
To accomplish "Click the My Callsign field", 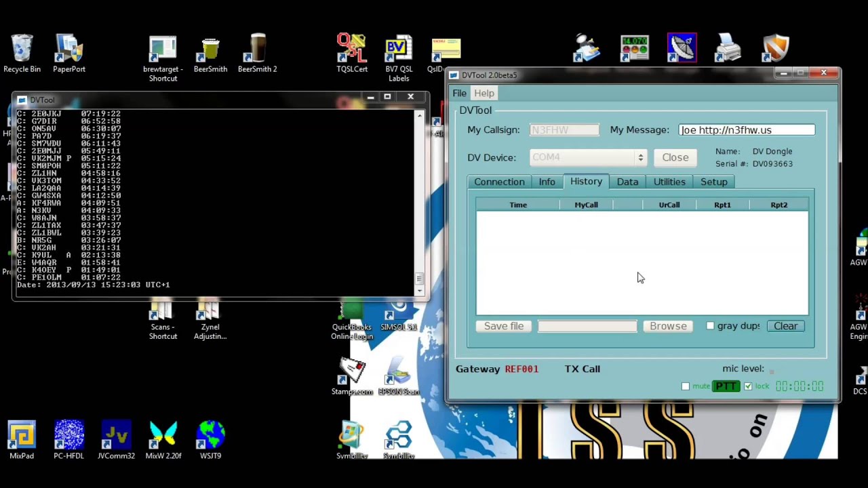I will tap(564, 130).
